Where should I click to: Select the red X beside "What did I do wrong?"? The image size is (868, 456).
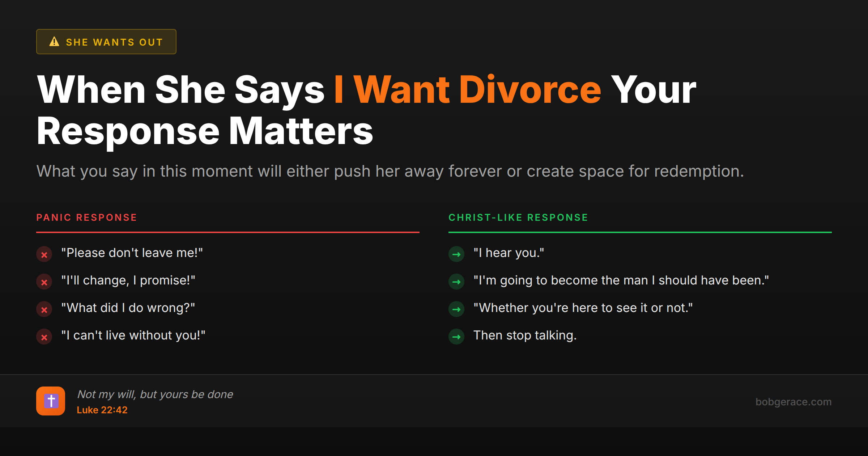44,309
